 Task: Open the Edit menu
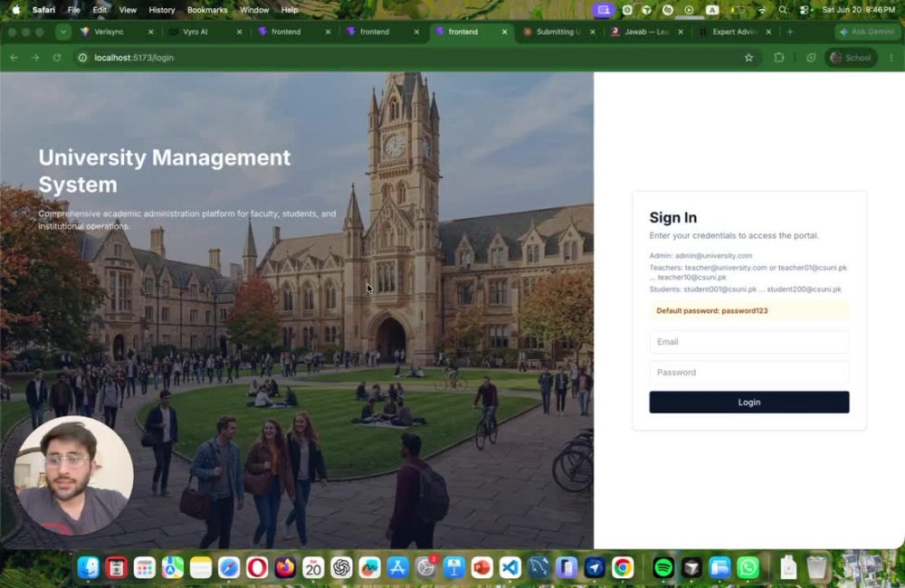pyautogui.click(x=100, y=10)
